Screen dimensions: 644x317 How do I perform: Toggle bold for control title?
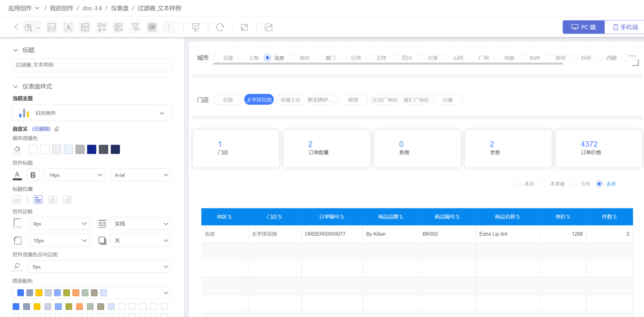(x=33, y=175)
